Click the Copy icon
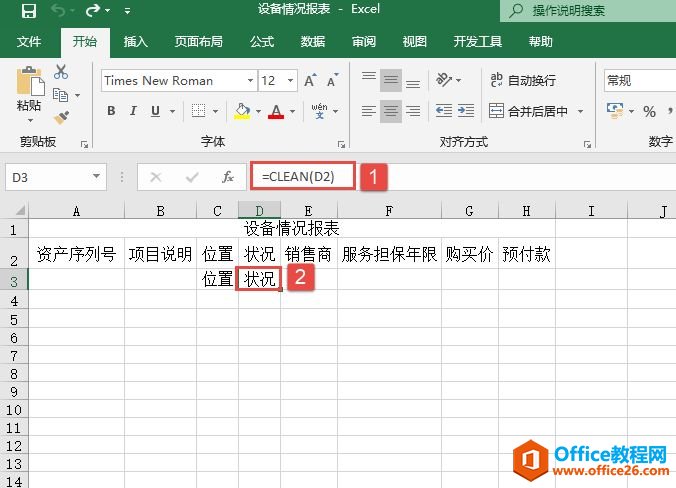The width and height of the screenshot is (676, 488). tap(60, 94)
